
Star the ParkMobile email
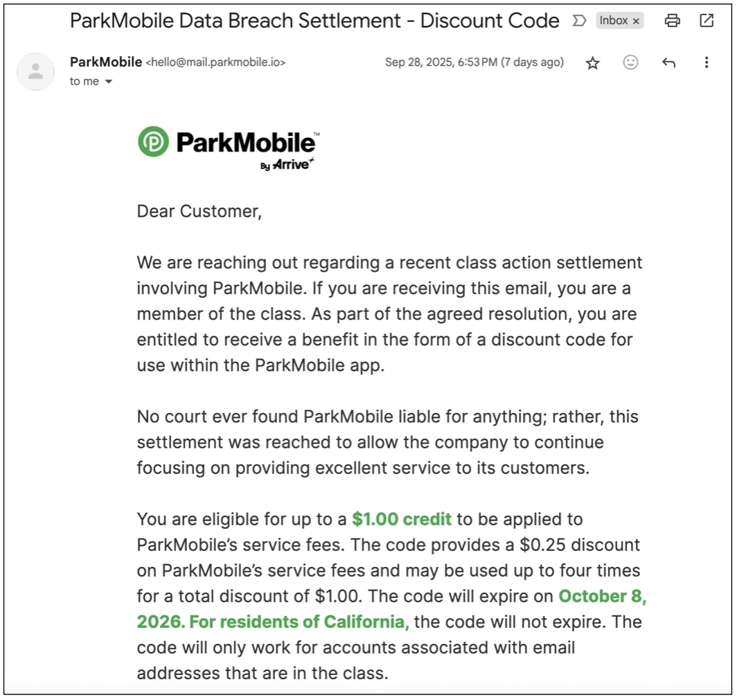click(593, 62)
